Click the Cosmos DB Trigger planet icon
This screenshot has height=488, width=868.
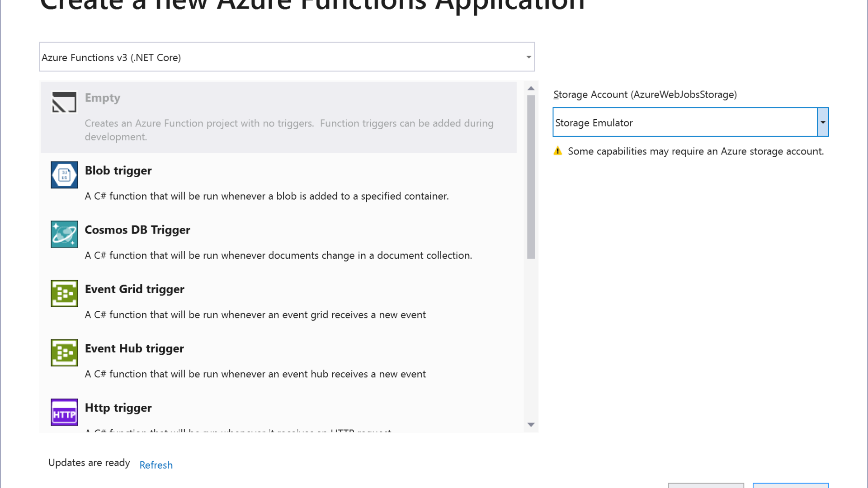tap(64, 234)
